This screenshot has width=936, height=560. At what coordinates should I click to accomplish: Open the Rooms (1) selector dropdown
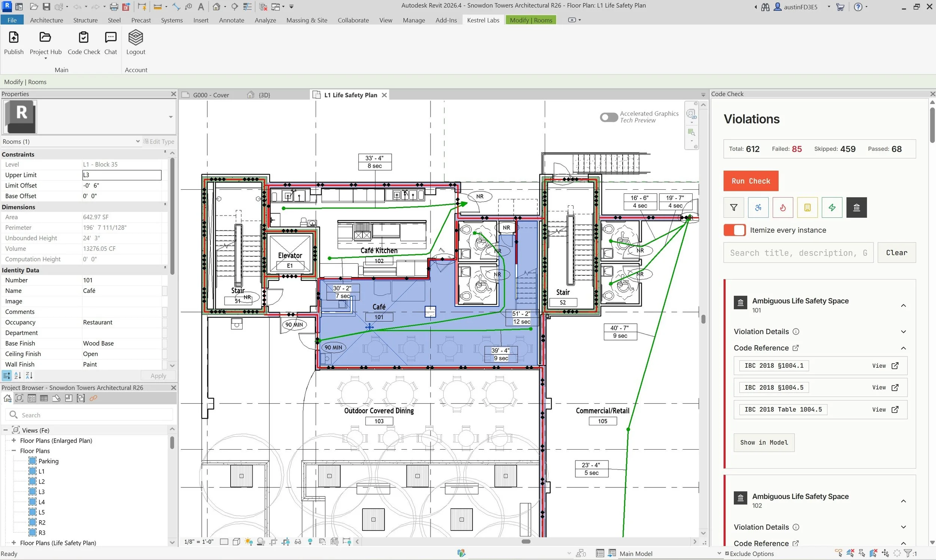137,141
